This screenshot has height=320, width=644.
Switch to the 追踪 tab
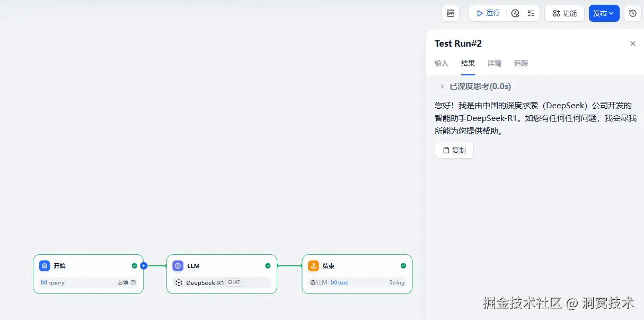coord(521,63)
